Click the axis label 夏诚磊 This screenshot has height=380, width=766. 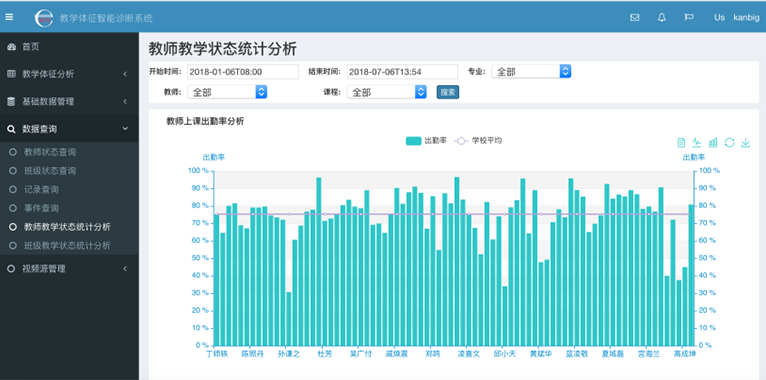click(613, 354)
